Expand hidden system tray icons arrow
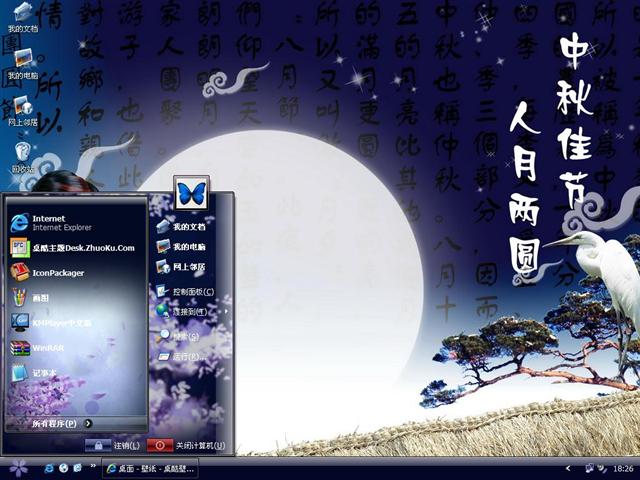Image resolution: width=640 pixels, height=480 pixels. [568, 468]
